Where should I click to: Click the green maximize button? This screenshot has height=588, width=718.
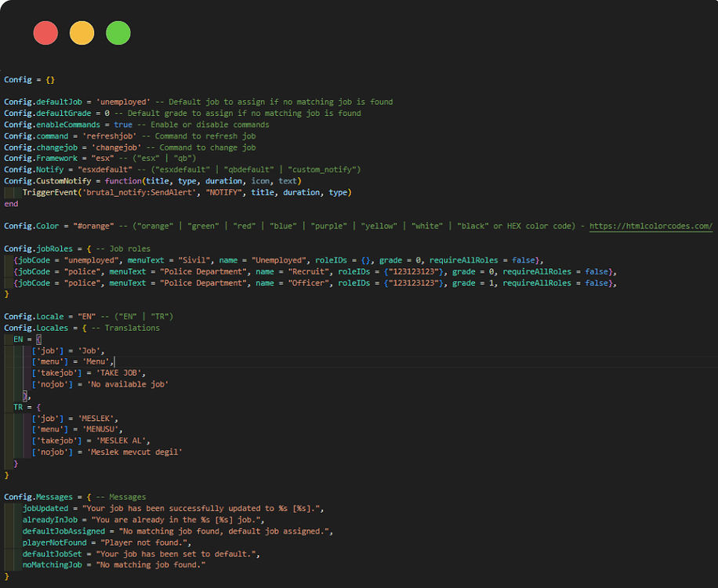click(118, 32)
